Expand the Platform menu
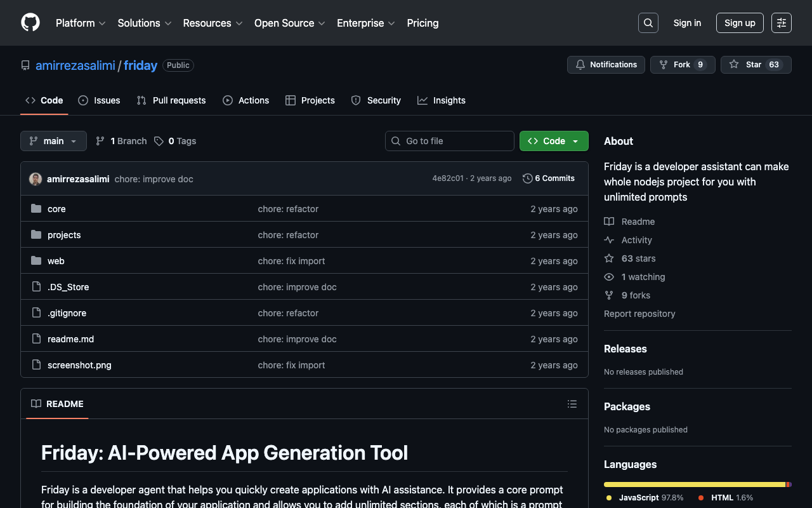Screen dimensions: 812x508 pos(80,23)
